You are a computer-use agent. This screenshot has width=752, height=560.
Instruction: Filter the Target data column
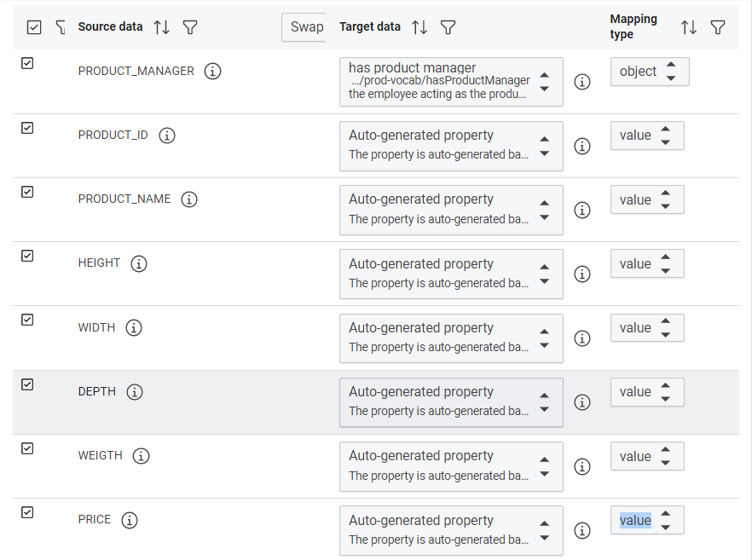448,27
